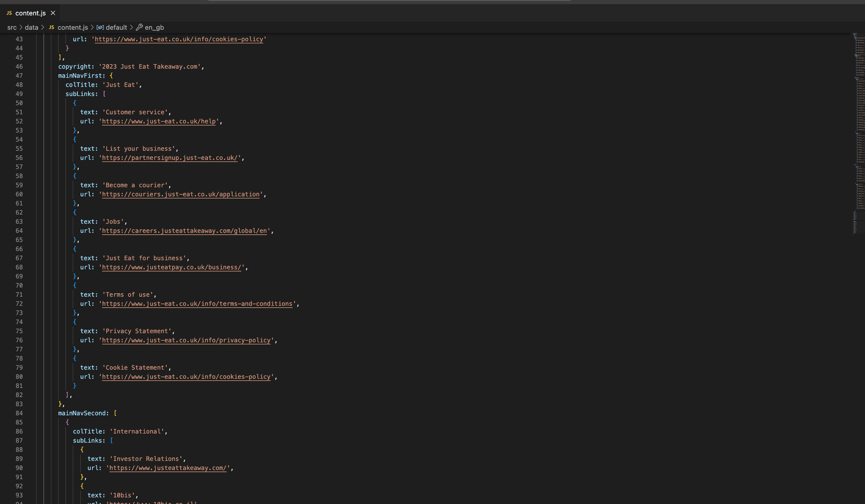Click the 'List your business' string
The width and height of the screenshot is (865, 504).
[139, 149]
